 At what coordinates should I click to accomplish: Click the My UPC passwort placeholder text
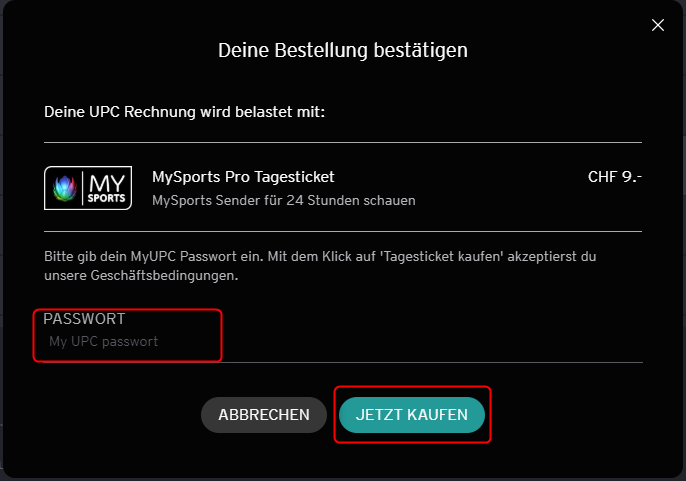[103, 341]
